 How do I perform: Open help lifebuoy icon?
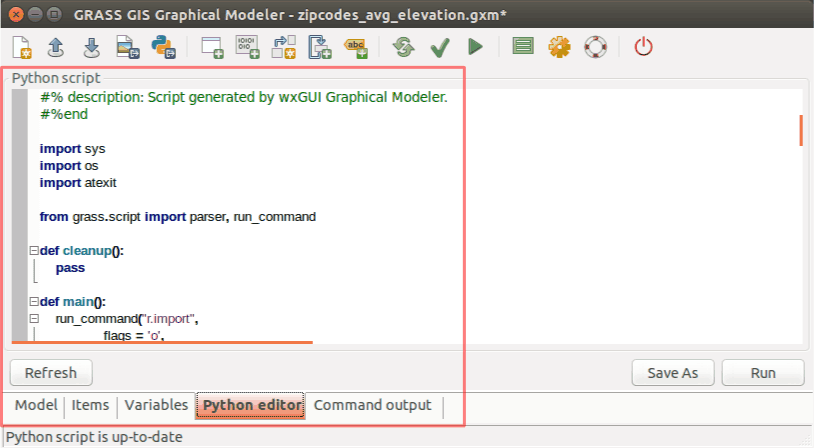(595, 46)
